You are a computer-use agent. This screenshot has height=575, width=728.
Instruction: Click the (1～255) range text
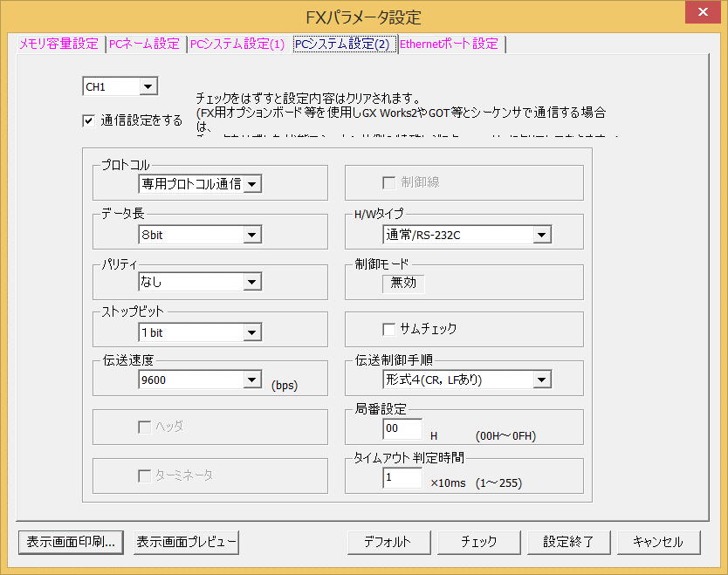coord(499,483)
